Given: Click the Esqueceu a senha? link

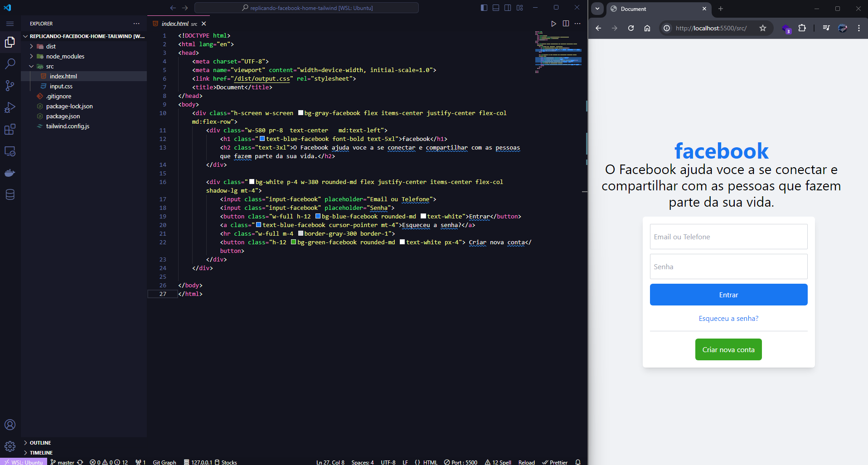Looking at the screenshot, I should [728, 318].
